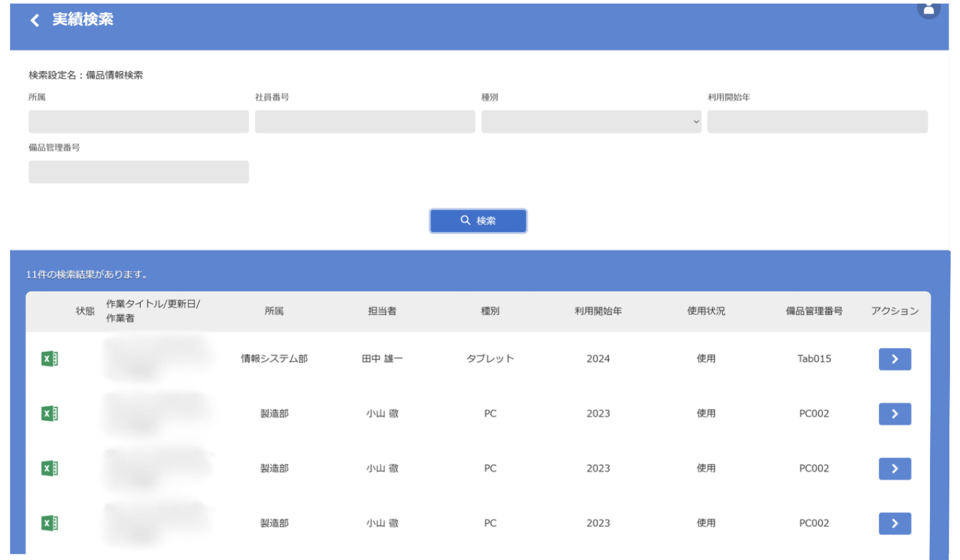Open the Excel report for the Tab015 row

49,359
